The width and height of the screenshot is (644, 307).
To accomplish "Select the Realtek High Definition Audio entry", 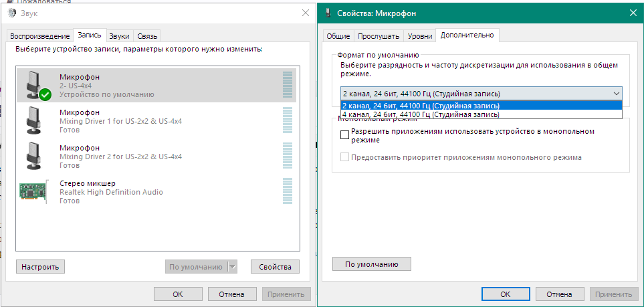I will (111, 192).
